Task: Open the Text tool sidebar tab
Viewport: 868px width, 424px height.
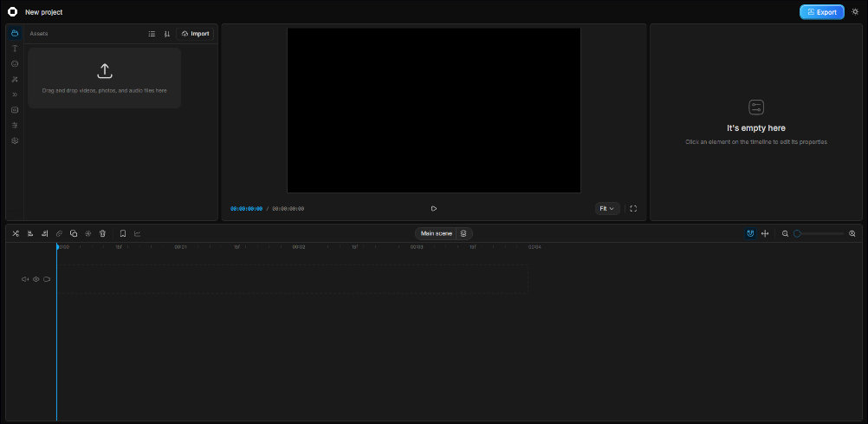Action: [15, 49]
